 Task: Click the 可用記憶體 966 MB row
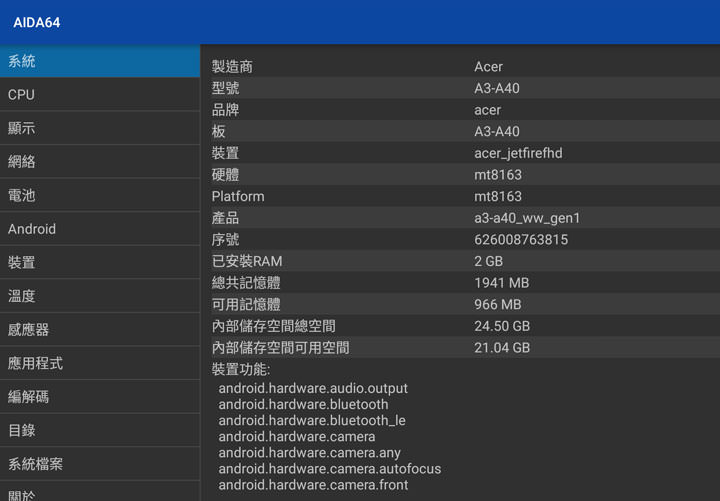pyautogui.click(x=460, y=304)
